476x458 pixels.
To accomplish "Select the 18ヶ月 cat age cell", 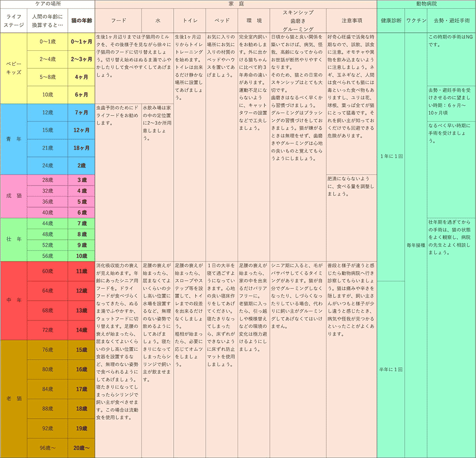I will coord(82,148).
